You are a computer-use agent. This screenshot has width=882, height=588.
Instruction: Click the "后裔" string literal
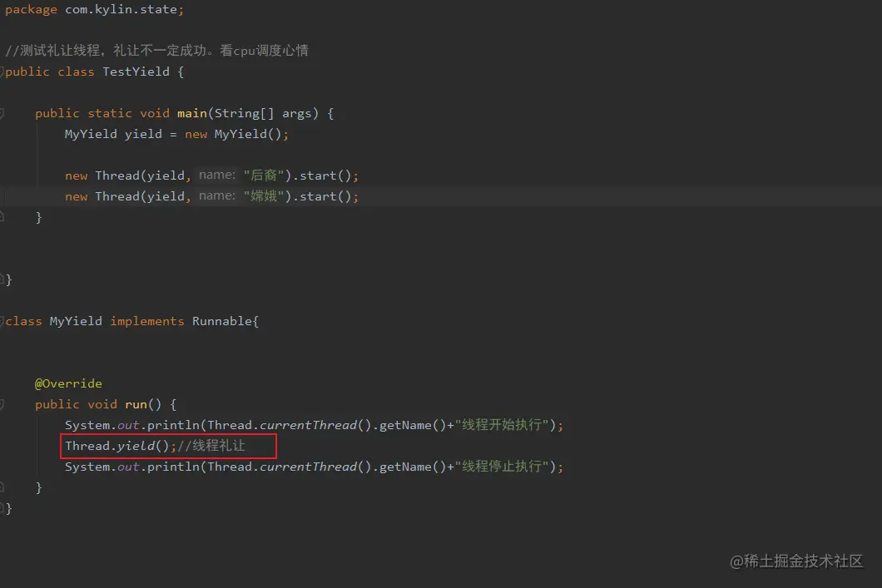pyautogui.click(x=263, y=176)
